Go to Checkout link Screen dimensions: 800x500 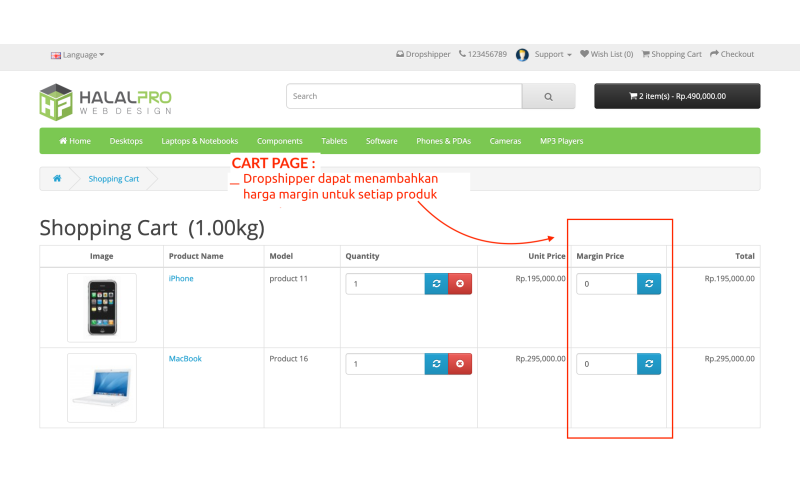pos(732,54)
